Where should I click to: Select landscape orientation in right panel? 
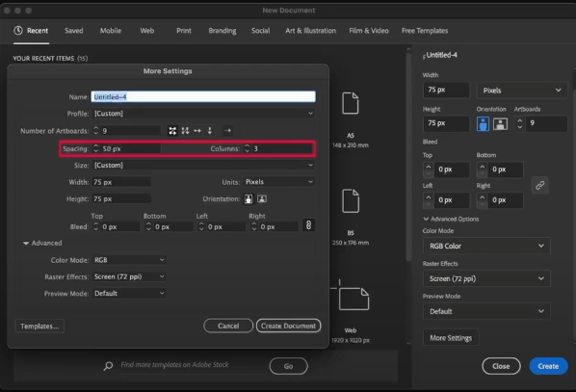click(500, 124)
